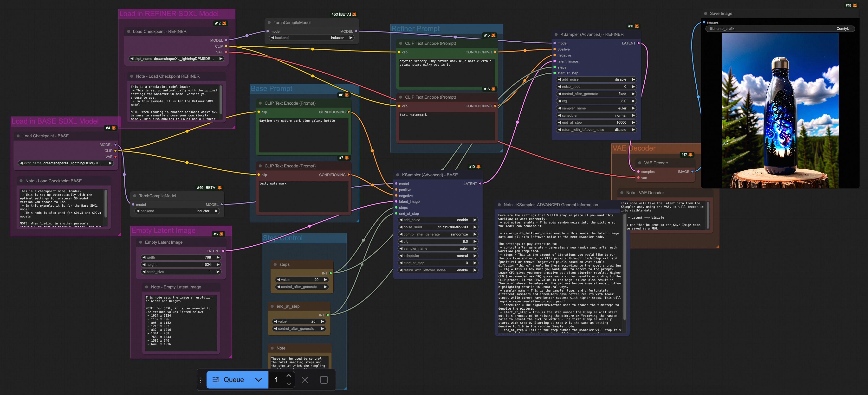Collapse the Save Image node via its title dot
The height and width of the screenshot is (395, 868).
click(x=706, y=13)
